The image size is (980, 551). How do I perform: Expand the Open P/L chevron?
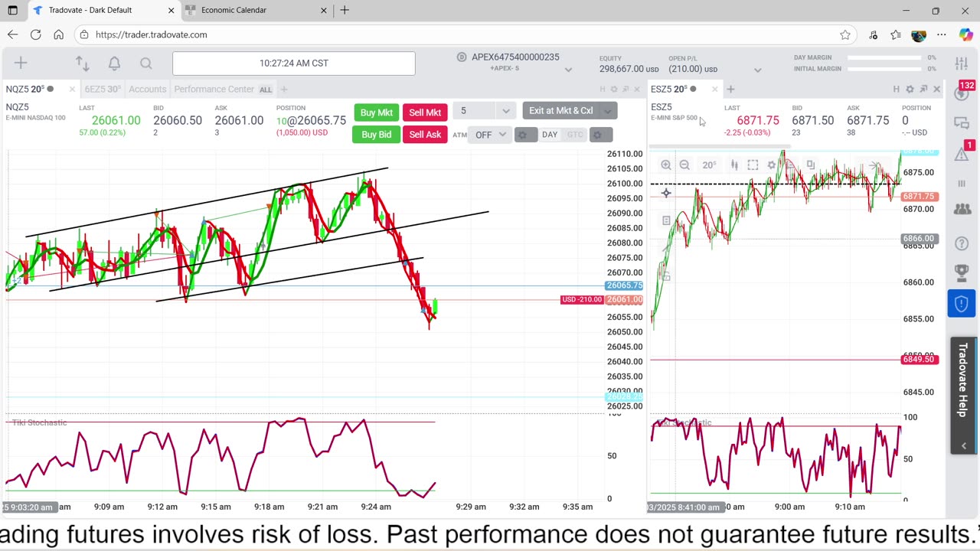[757, 70]
